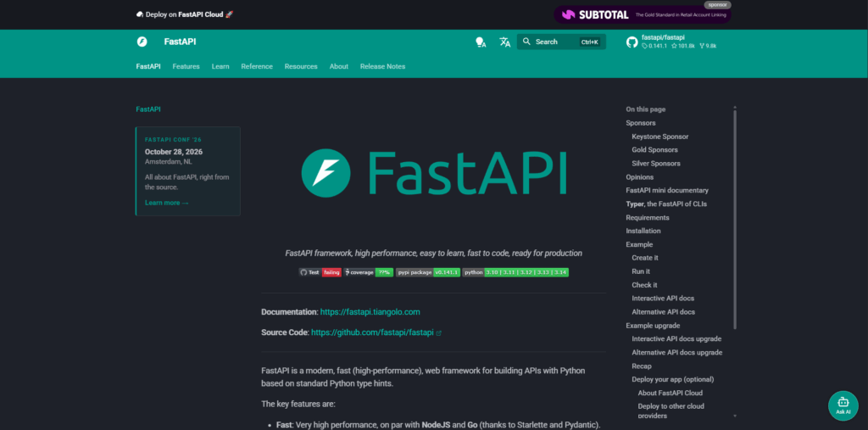Click the October 28, 2026 conference date
This screenshot has width=868, height=430.
174,152
